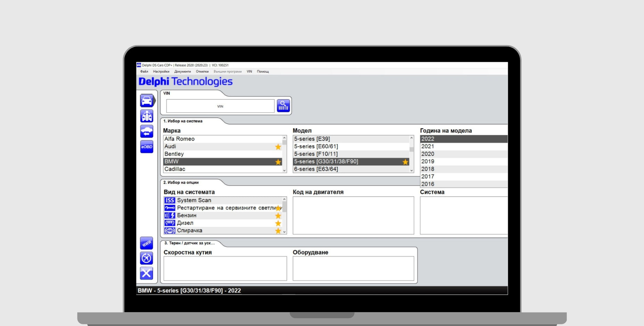The height and width of the screenshot is (326, 644).
Task: Click the blue X exit icon
Action: tap(146, 273)
